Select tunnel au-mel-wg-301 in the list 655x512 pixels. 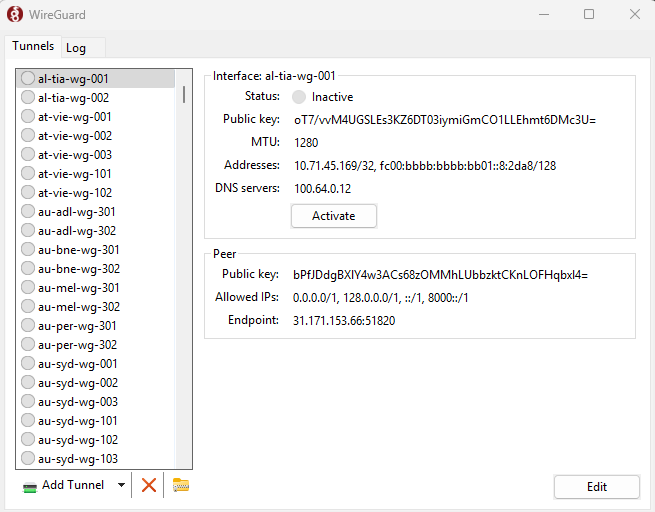[x=78, y=288]
